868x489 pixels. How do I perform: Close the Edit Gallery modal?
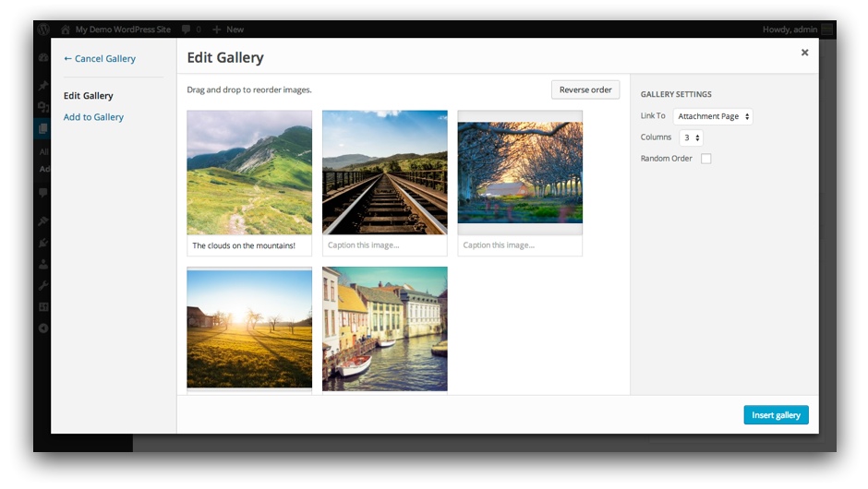(804, 53)
